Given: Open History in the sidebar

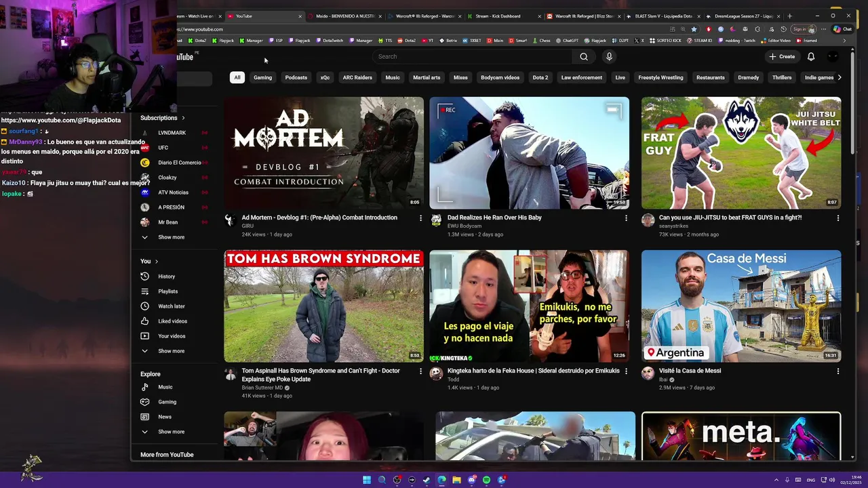Looking at the screenshot, I should 166,277.
